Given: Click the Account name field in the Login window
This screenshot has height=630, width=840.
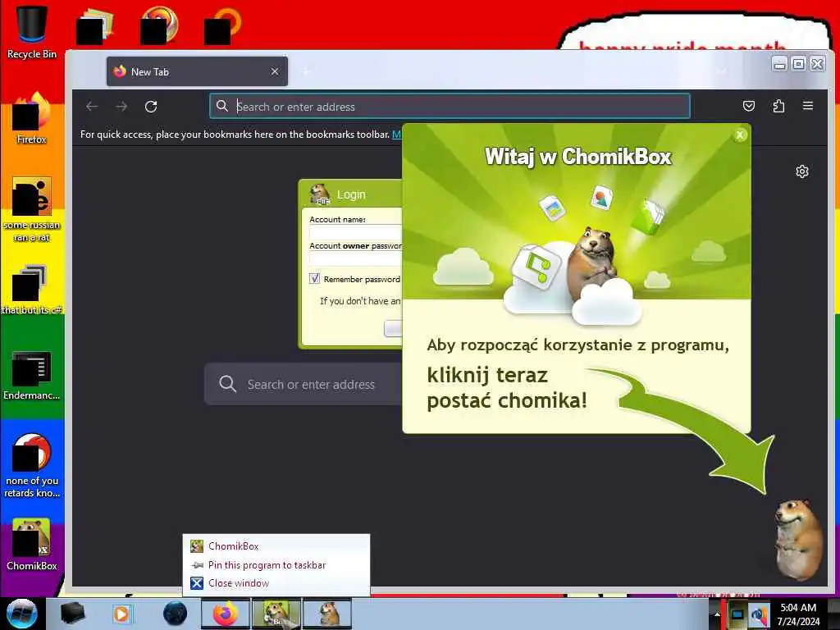Looking at the screenshot, I should click(356, 232).
